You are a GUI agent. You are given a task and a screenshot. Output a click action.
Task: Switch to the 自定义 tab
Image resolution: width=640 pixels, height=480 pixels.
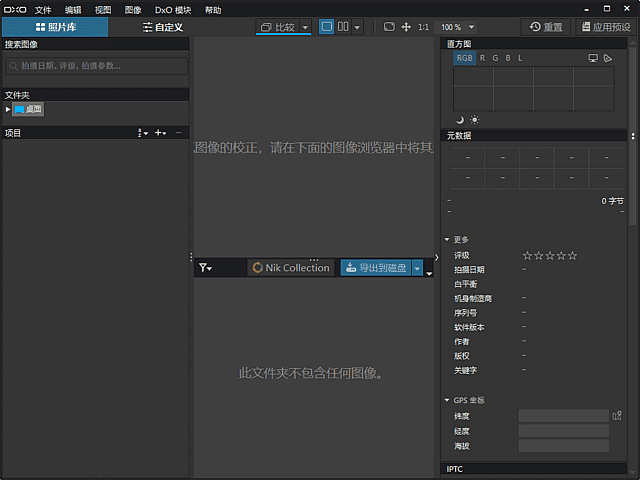162,27
